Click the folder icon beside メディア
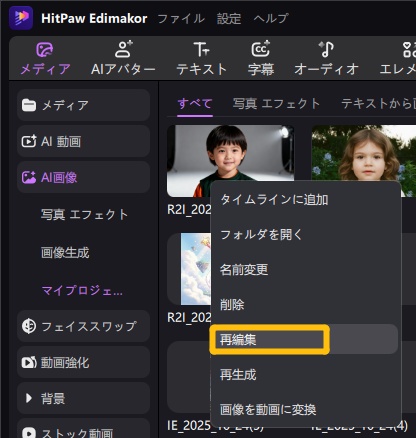 (29, 105)
